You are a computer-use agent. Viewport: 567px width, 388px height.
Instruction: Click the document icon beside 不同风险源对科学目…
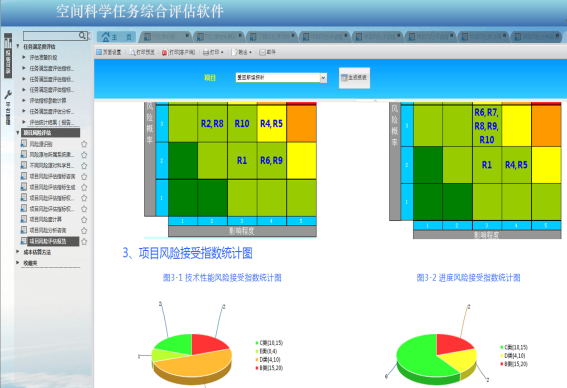[24, 165]
